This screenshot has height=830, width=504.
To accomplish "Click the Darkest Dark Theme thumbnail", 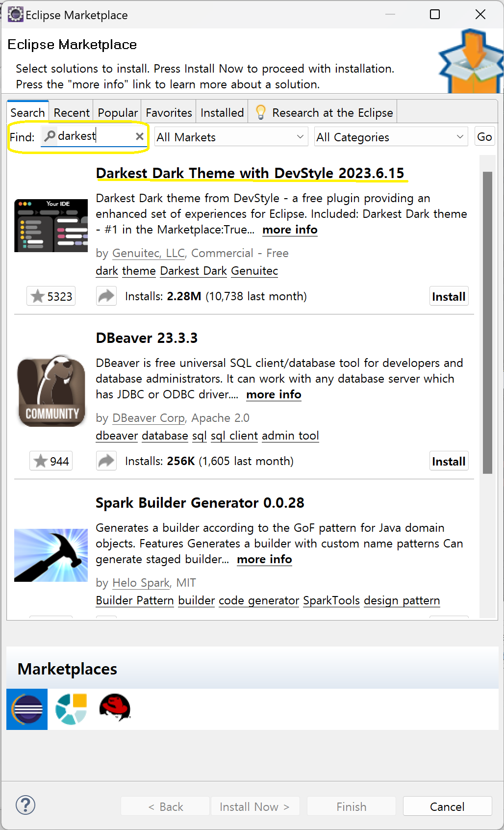I will pos(51,226).
